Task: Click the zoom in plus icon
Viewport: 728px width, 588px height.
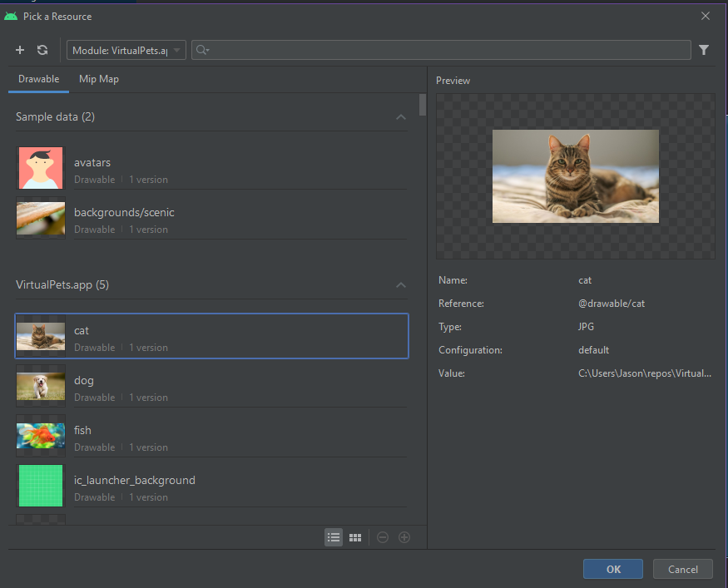Action: [x=404, y=537]
